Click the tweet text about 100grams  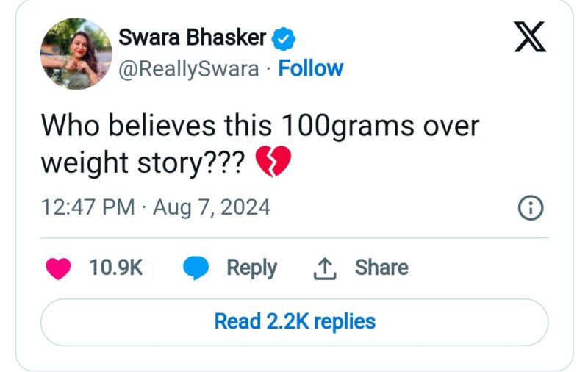pos(260,143)
